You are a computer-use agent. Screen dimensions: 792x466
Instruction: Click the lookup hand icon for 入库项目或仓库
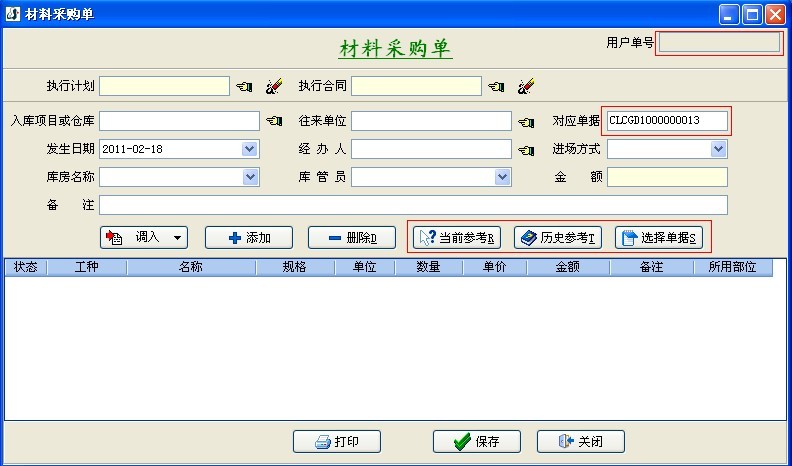point(275,122)
